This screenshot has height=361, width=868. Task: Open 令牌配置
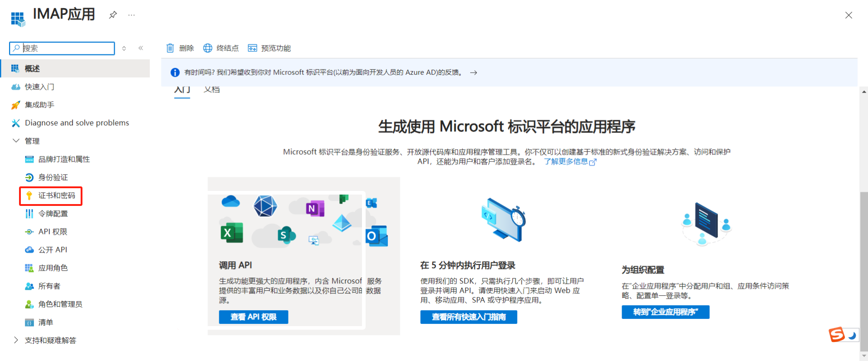[x=53, y=214]
